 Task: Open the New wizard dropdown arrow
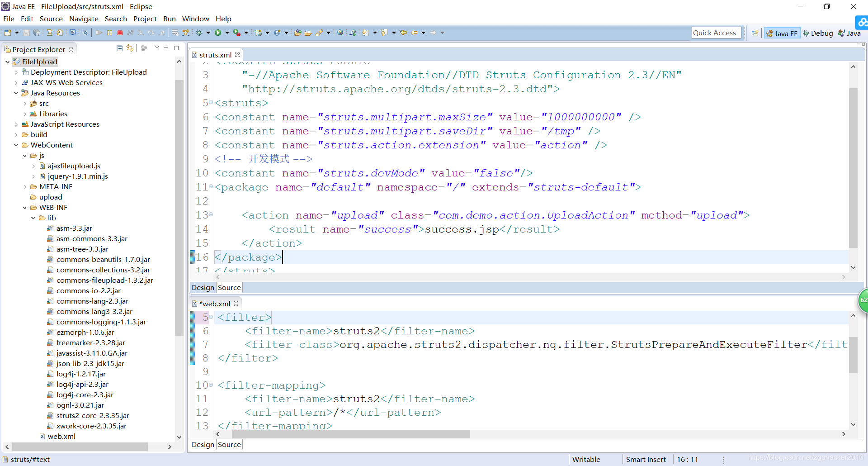(17, 33)
